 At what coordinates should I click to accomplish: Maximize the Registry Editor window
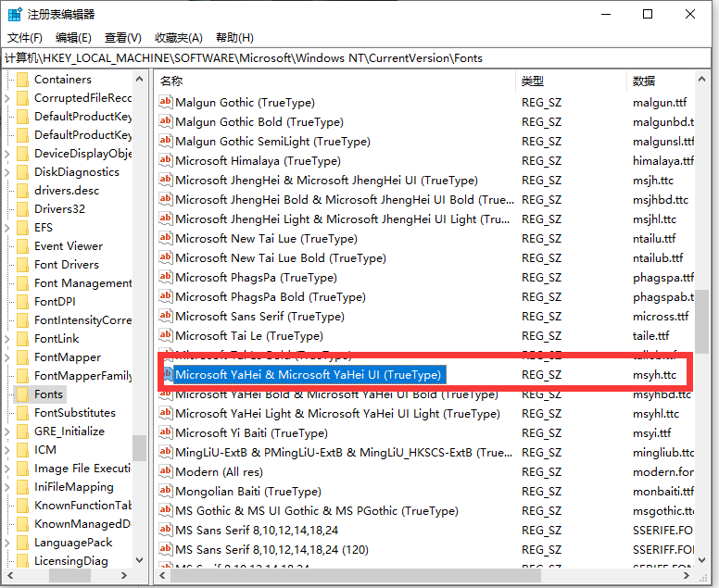click(x=648, y=14)
